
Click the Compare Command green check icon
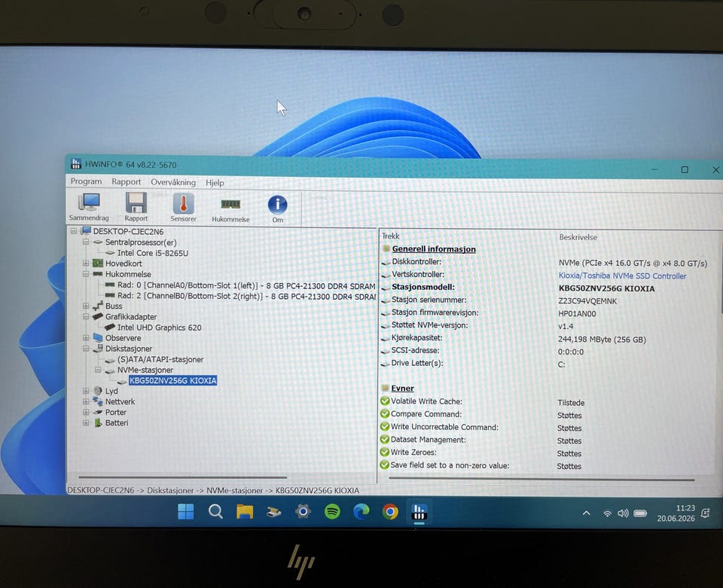[385, 414]
